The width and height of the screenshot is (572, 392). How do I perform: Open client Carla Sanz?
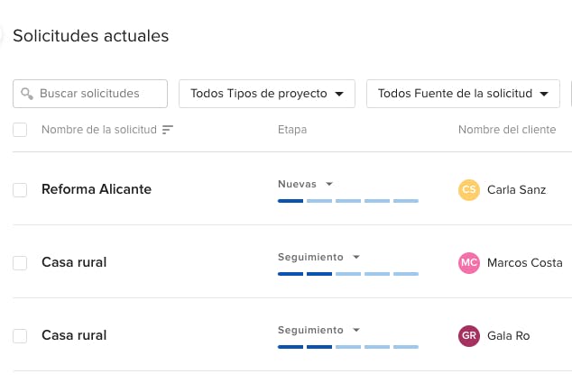tap(517, 190)
